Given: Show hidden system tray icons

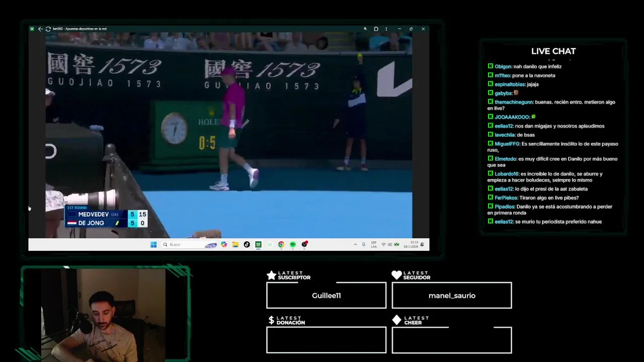Looking at the screenshot, I should pos(355,244).
